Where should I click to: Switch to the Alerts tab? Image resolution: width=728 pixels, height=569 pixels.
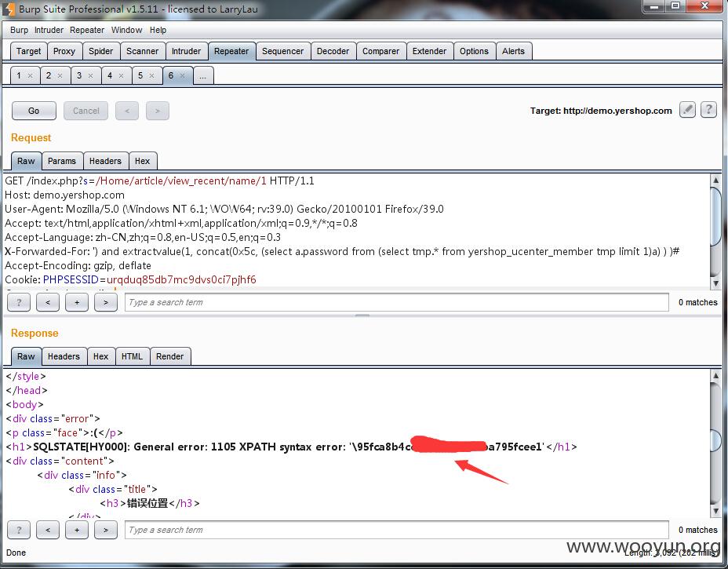(x=513, y=51)
